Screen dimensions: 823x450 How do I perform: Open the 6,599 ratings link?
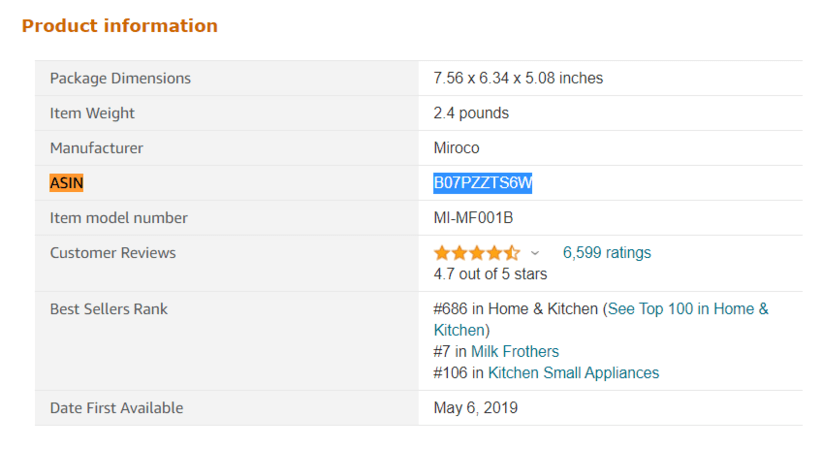pos(606,253)
